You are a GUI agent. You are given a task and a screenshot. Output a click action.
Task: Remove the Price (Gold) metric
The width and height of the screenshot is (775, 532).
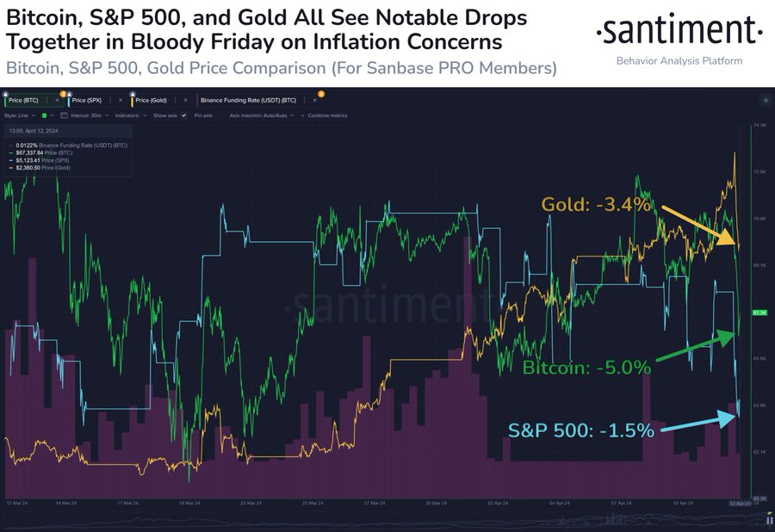click(185, 100)
